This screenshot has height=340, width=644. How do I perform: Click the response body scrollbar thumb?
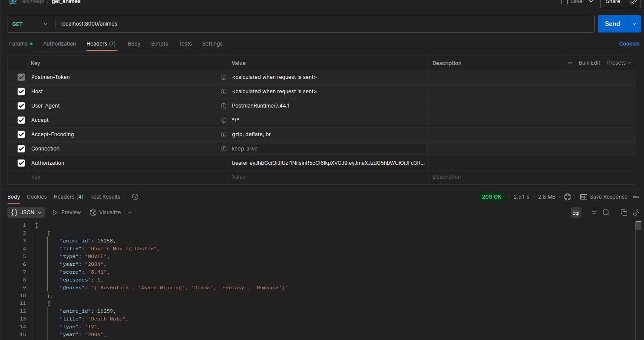[638, 226]
